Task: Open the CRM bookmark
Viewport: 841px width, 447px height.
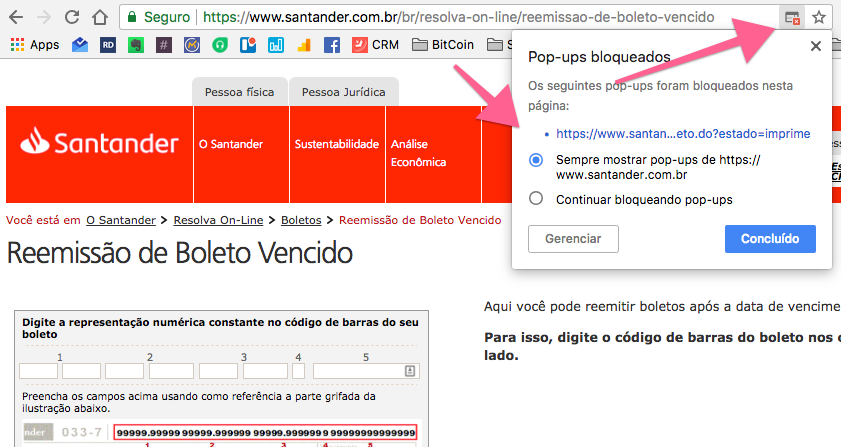Action: pos(375,45)
